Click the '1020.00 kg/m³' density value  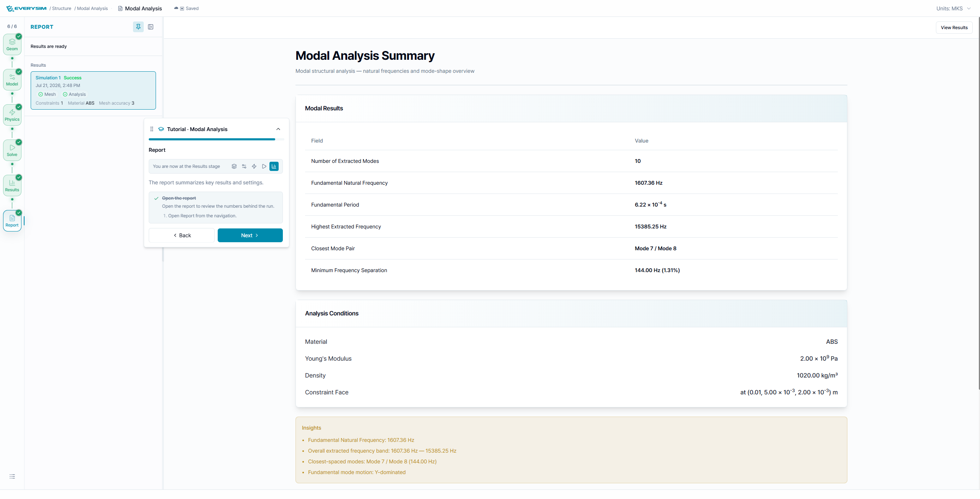click(x=817, y=376)
